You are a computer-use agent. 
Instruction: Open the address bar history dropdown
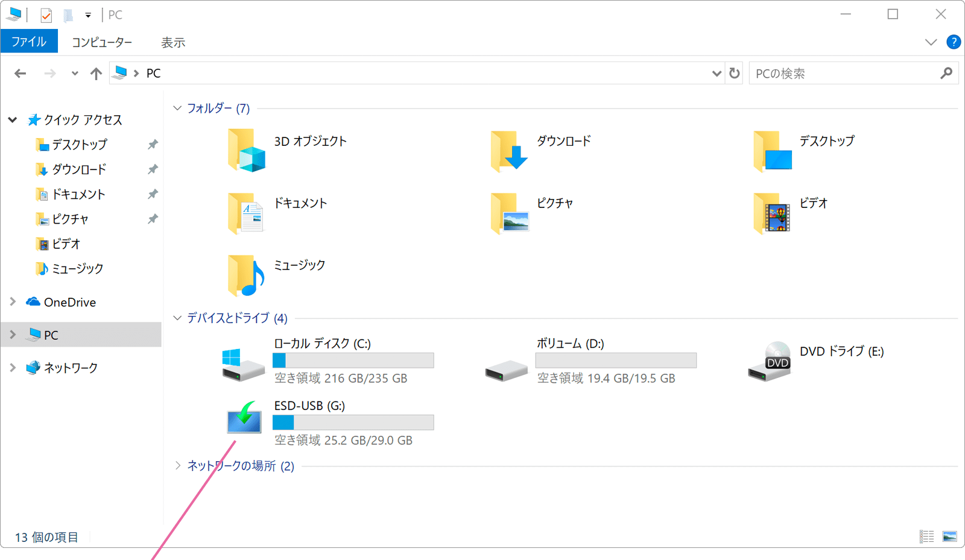(x=717, y=74)
